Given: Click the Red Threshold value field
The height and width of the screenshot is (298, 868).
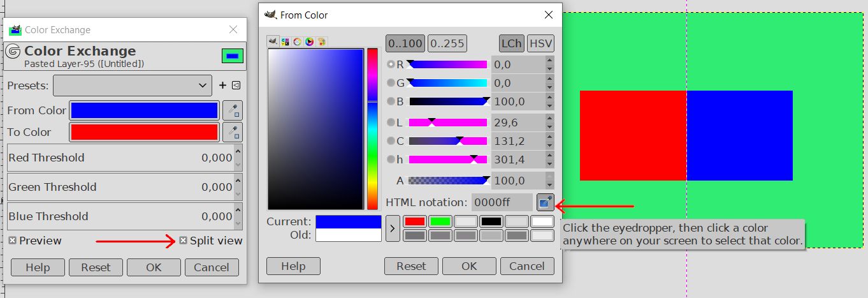Looking at the screenshot, I should click(x=120, y=158).
